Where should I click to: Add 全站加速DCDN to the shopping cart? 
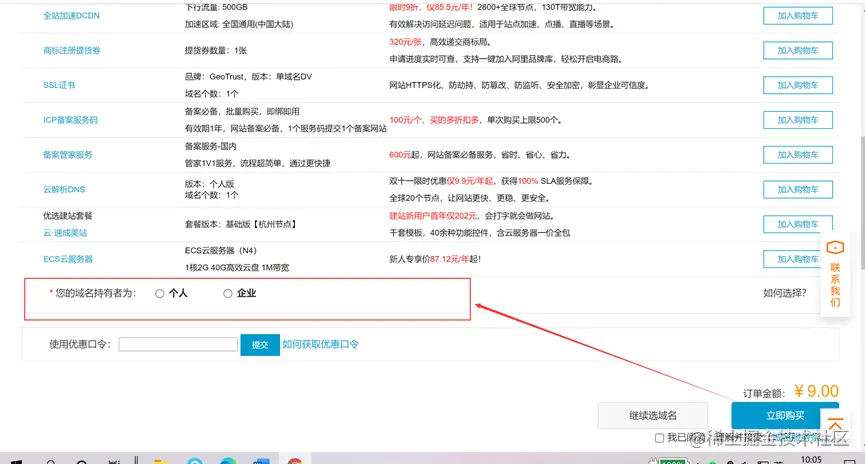(x=798, y=16)
